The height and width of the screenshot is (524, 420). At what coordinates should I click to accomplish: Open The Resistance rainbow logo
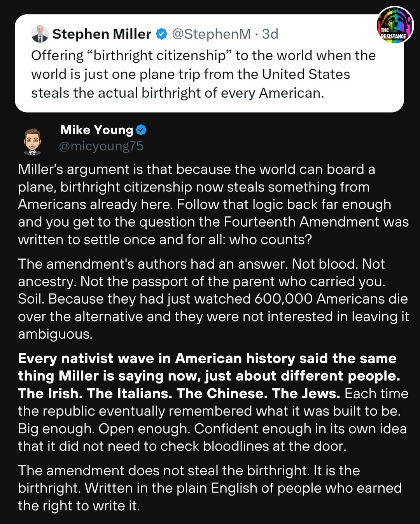395,25
